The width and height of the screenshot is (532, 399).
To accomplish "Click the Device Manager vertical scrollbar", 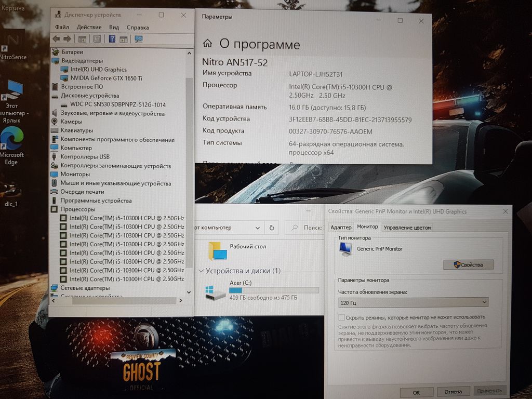I will [190, 171].
